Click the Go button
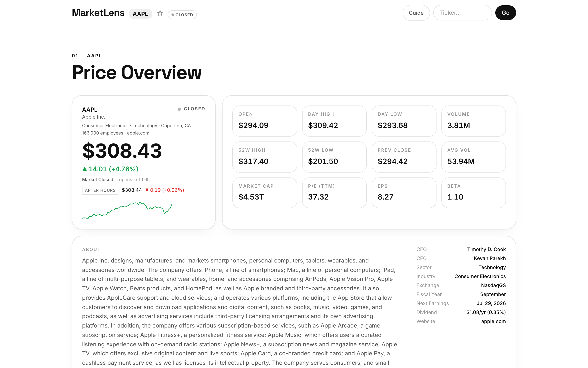The width and height of the screenshot is (588, 368). [x=505, y=13]
